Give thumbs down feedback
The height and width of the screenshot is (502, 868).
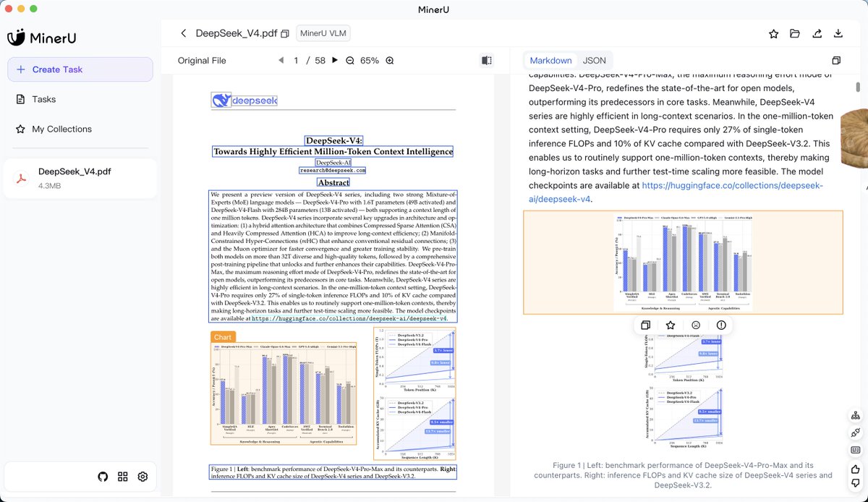tap(856, 482)
